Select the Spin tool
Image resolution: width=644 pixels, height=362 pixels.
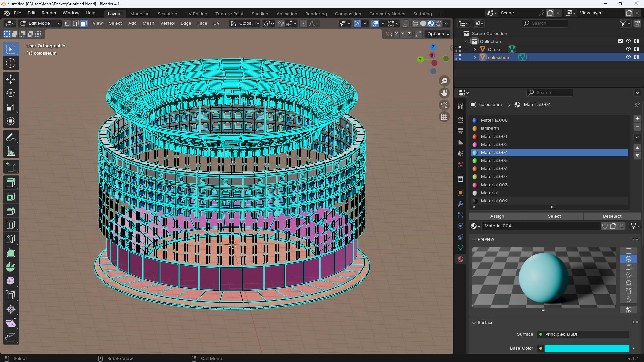(x=11, y=267)
